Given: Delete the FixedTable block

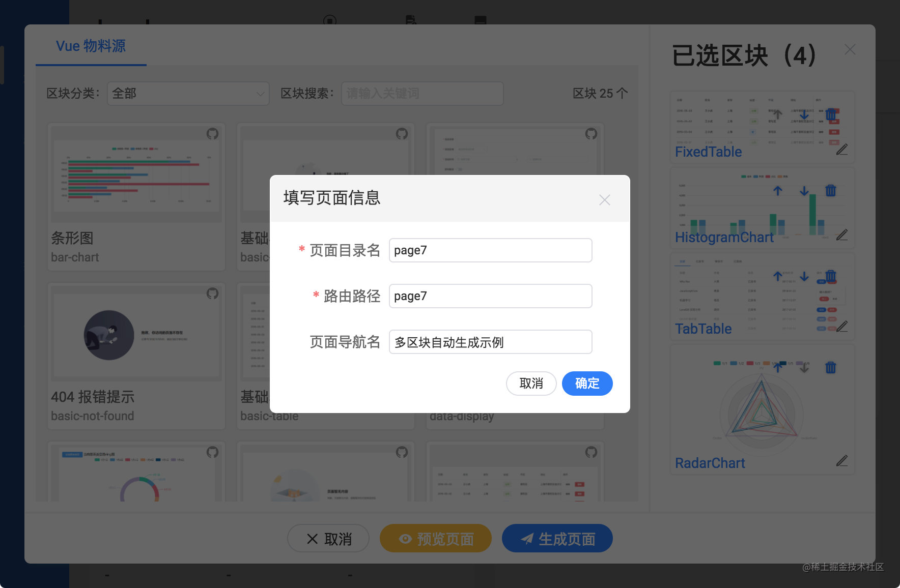Looking at the screenshot, I should tap(831, 115).
